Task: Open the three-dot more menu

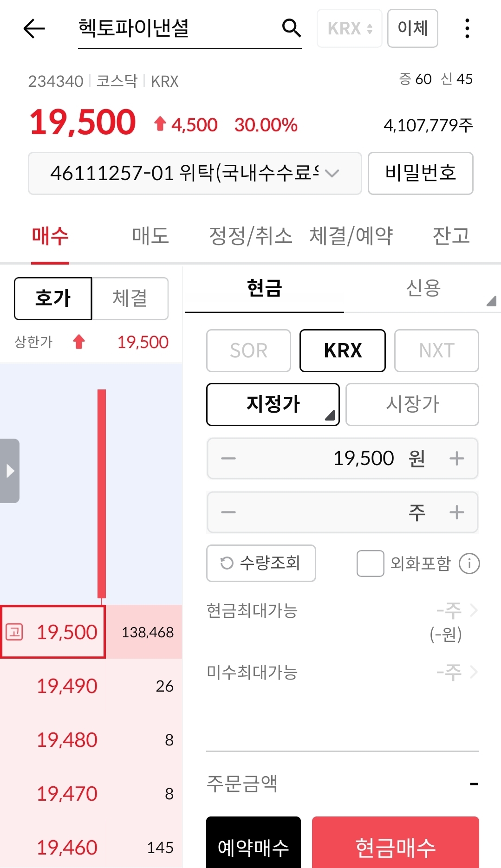Action: click(x=467, y=29)
